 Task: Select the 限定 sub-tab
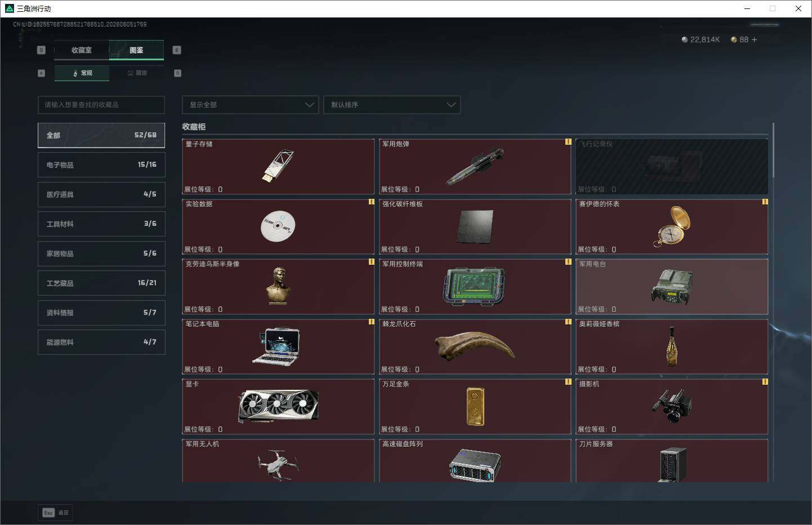(137, 73)
